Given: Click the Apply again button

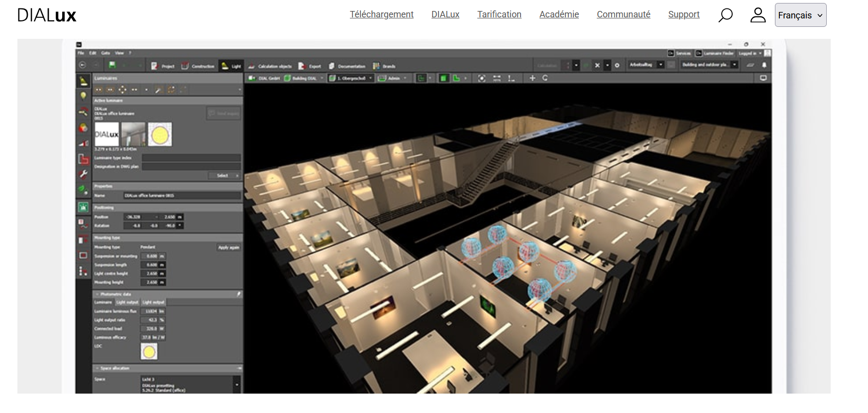Looking at the screenshot, I should coord(228,247).
